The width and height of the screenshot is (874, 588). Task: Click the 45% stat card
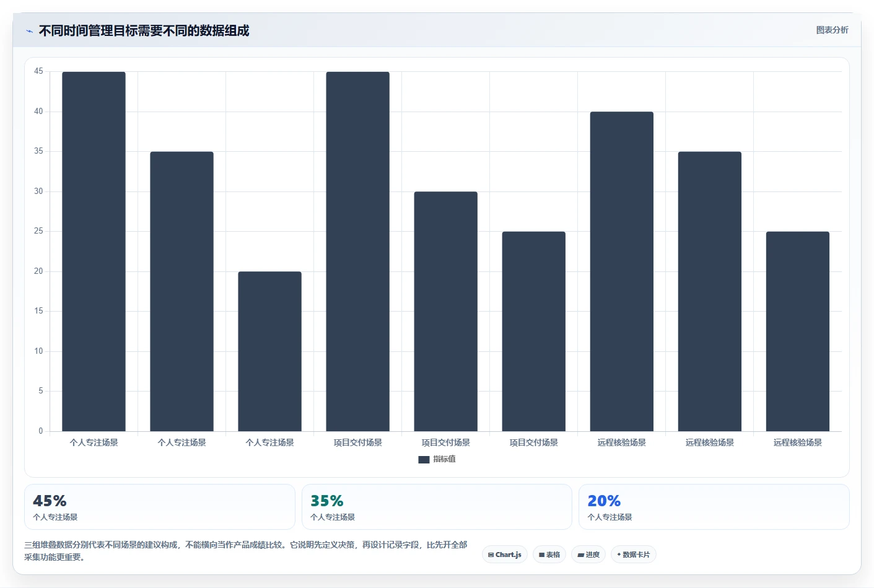pos(160,507)
